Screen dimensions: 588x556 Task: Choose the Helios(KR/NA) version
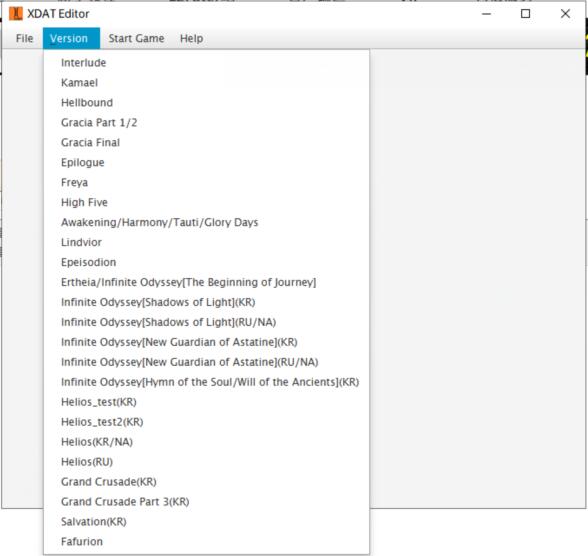point(206,442)
